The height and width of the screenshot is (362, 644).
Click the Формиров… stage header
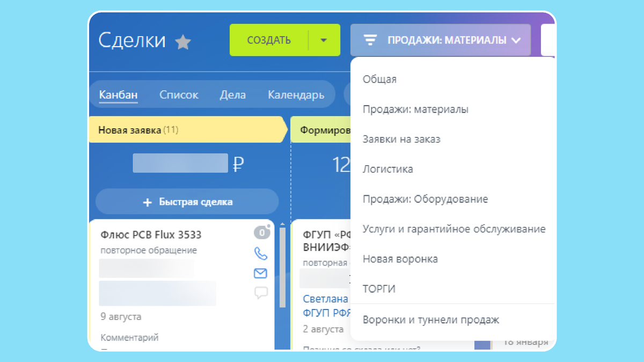(320, 130)
